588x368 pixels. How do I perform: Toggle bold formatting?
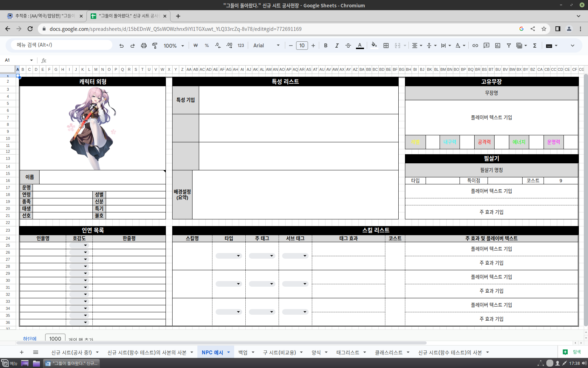(325, 46)
